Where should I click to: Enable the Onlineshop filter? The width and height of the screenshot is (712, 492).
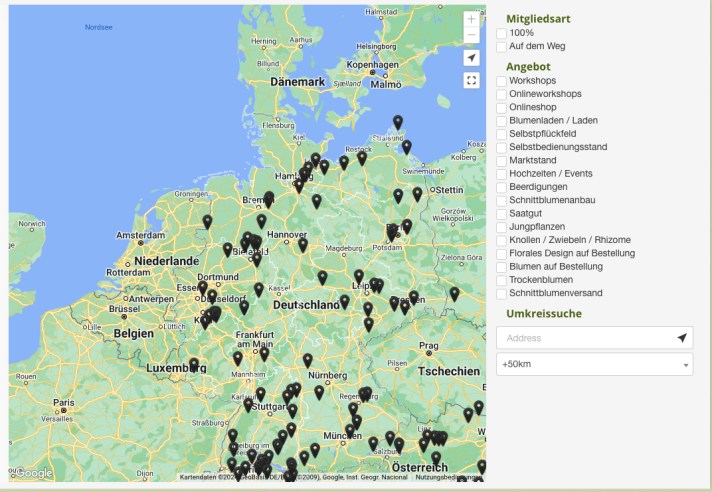(x=501, y=107)
